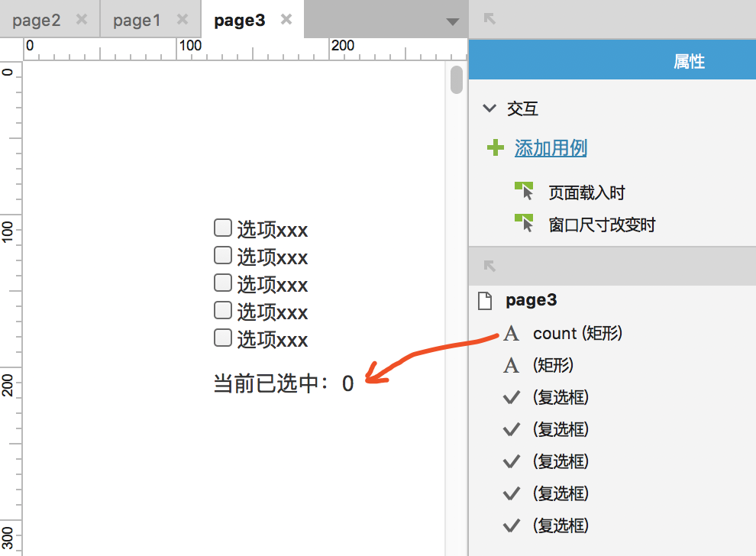Select count (矩形) in outline

pos(577,333)
